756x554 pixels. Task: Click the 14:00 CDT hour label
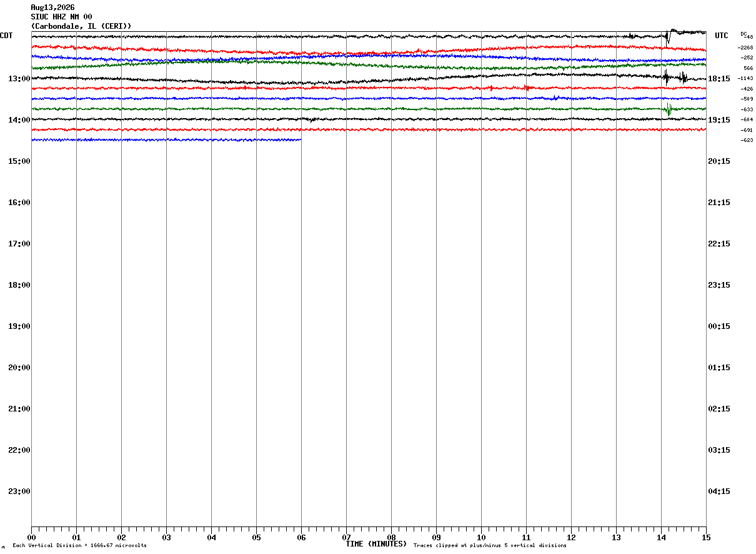(19, 120)
